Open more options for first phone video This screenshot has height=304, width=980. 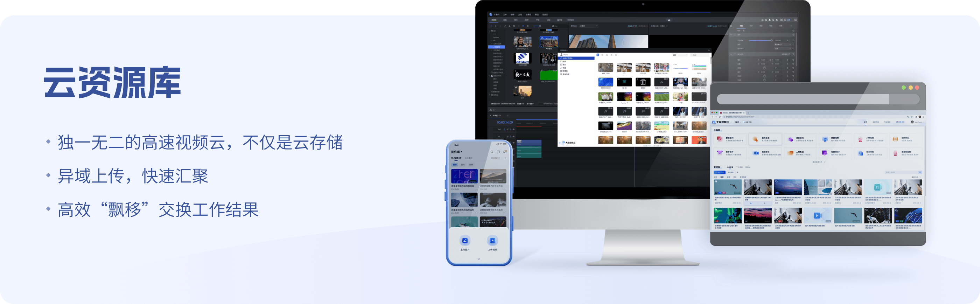click(476, 189)
